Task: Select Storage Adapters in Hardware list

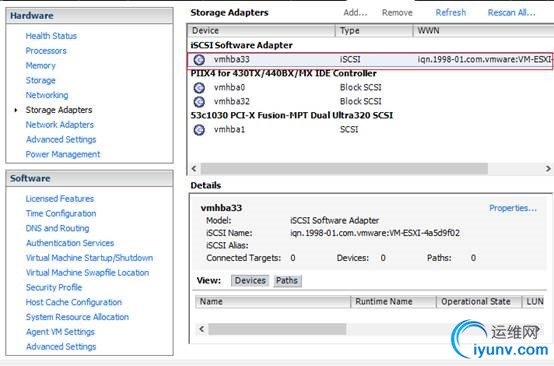Action: click(x=59, y=110)
